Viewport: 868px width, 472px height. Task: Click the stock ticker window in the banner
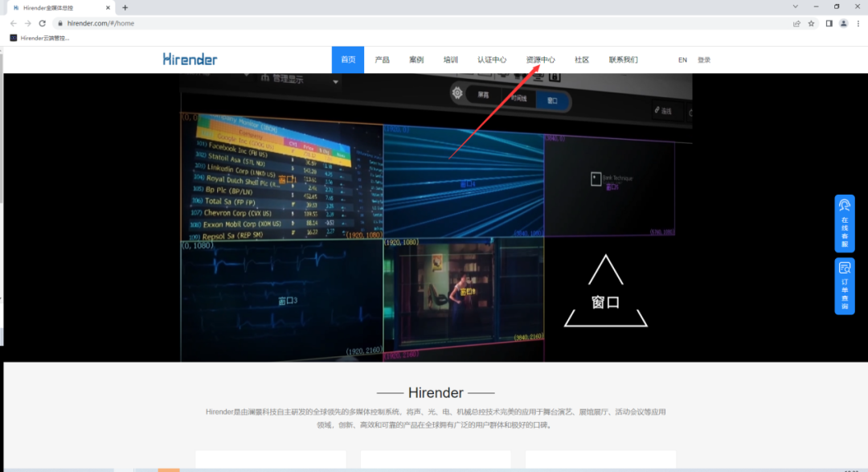pos(282,177)
